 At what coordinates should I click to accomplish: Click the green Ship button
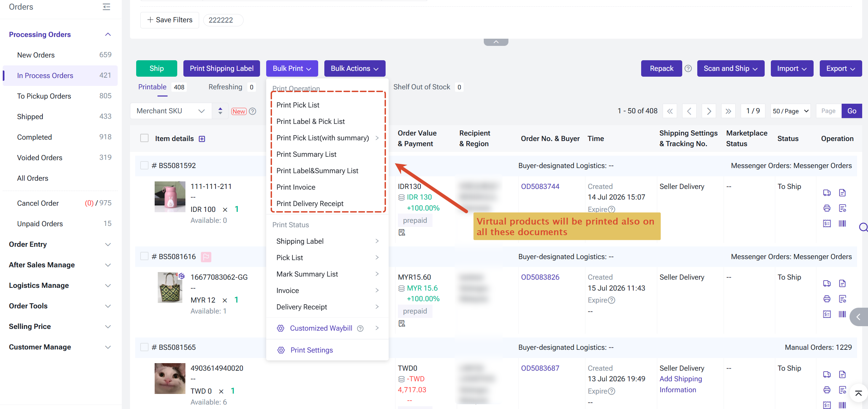(157, 68)
